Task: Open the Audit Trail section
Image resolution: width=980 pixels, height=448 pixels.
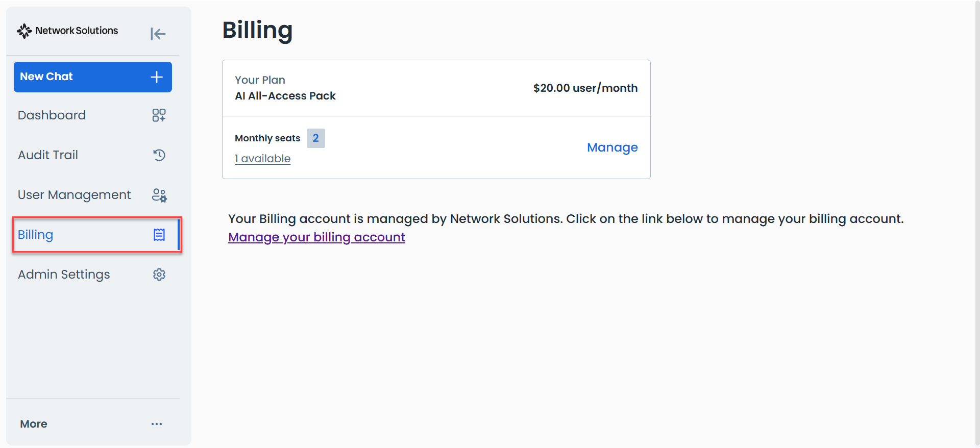Action: pos(93,155)
